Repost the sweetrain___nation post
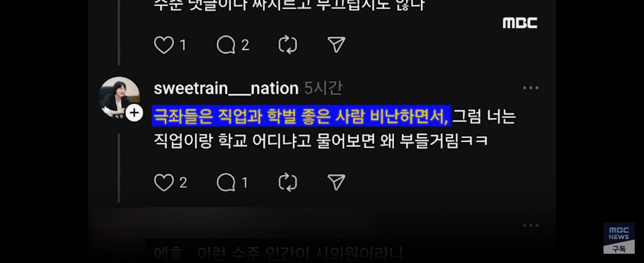The height and width of the screenshot is (263, 644). pyautogui.click(x=288, y=183)
